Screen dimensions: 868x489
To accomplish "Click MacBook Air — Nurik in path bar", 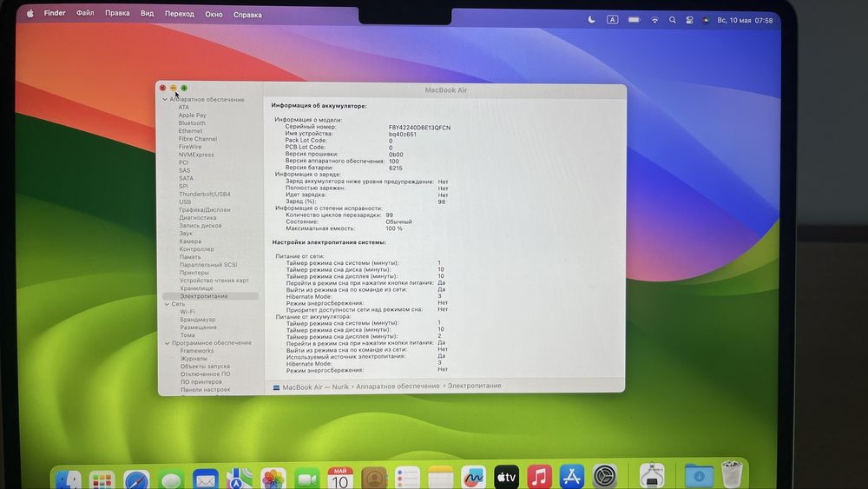I will coord(316,387).
